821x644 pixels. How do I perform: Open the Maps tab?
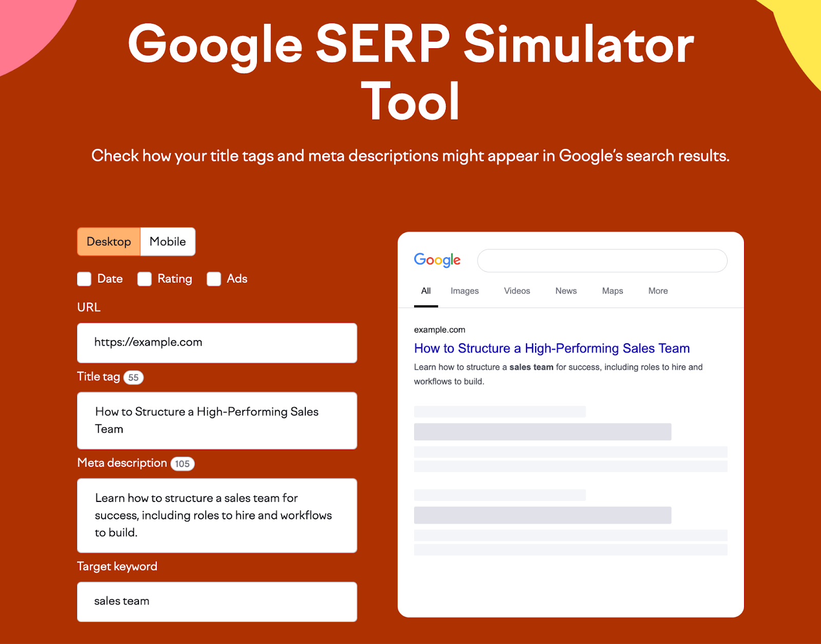612,291
